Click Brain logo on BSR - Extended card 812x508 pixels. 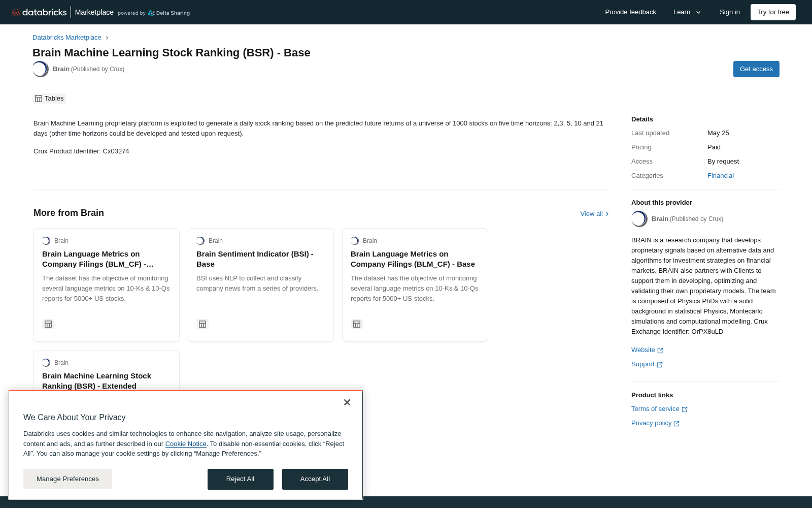tap(46, 363)
